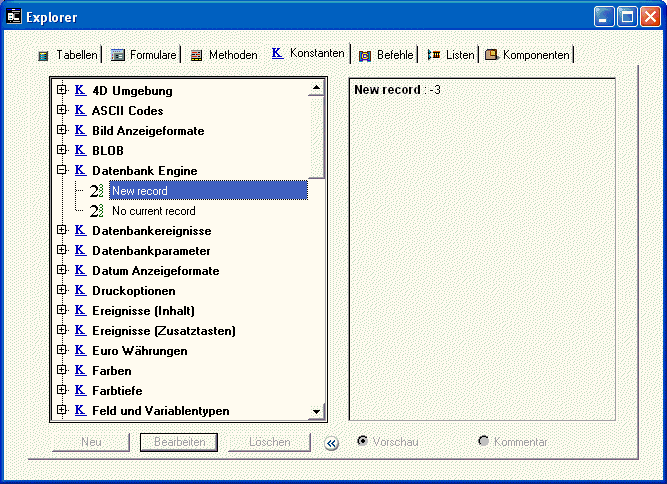Click the constant icon beside No current record

click(x=97, y=211)
